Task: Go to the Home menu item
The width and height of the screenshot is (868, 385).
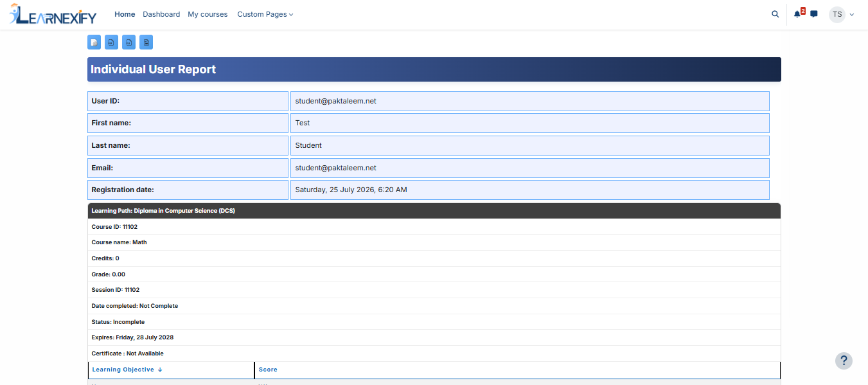Action: pyautogui.click(x=125, y=14)
